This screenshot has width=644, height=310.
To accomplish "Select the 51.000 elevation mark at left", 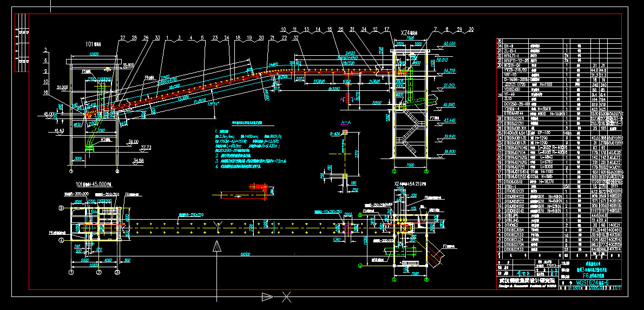I will (62, 87).
